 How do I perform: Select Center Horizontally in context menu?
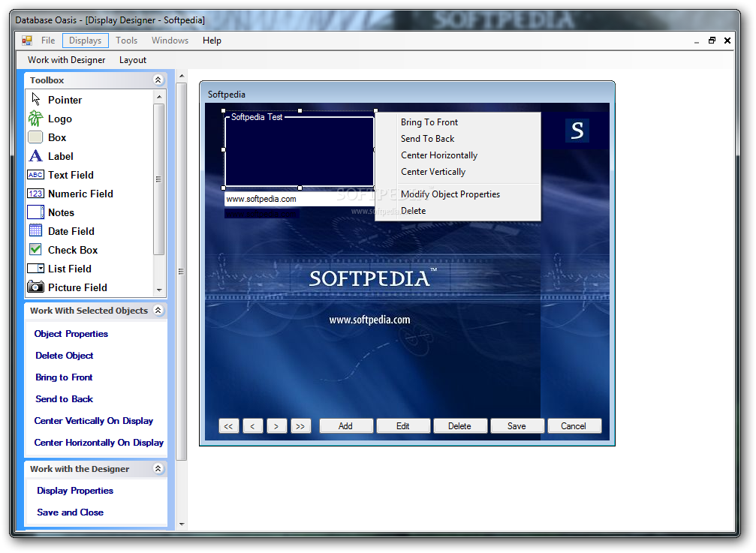457,155
